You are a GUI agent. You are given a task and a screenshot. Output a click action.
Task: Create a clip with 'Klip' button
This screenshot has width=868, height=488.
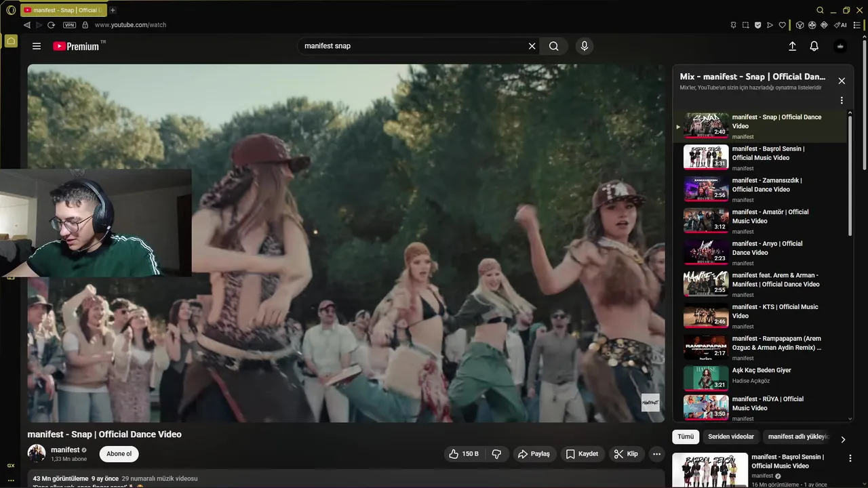click(x=626, y=454)
